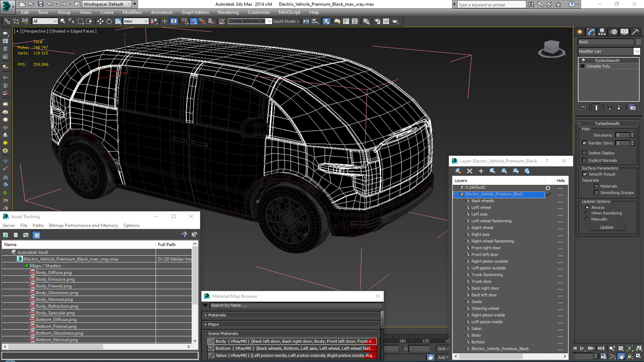The height and width of the screenshot is (362, 644).
Task: Click the Rectangular Selection Region icon
Action: 80,21
